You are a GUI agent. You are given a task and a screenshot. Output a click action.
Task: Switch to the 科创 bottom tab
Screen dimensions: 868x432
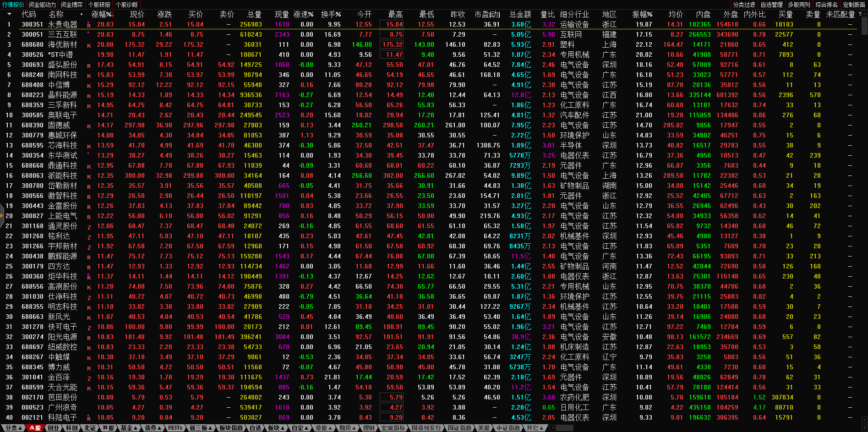[x=71, y=428]
